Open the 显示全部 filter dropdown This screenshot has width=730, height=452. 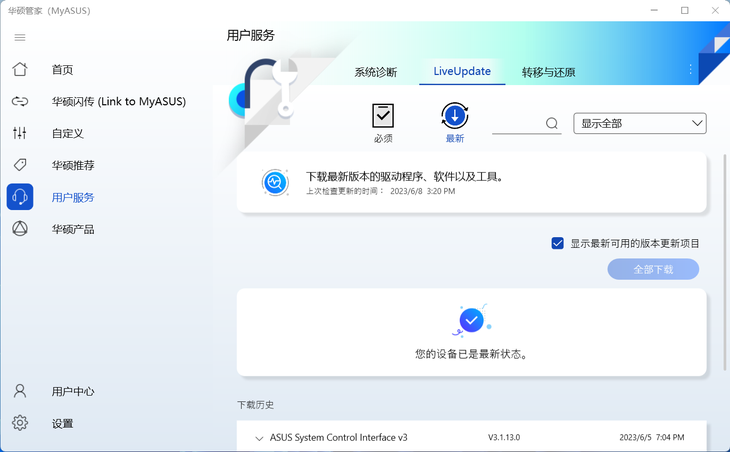tap(640, 123)
